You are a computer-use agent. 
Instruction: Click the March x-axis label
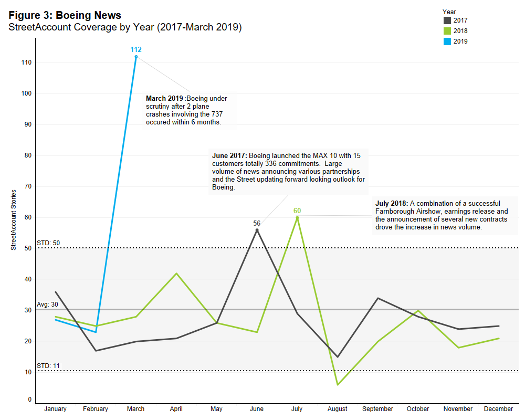coord(135,409)
